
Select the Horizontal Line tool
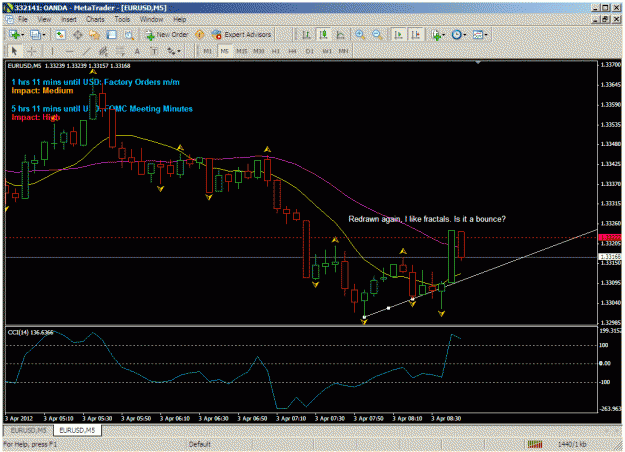click(69, 51)
